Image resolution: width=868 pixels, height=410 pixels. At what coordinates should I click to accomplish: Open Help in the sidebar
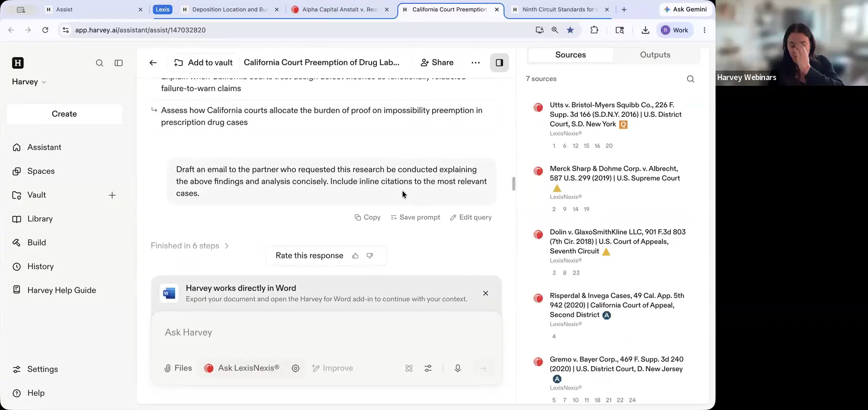(x=36, y=393)
